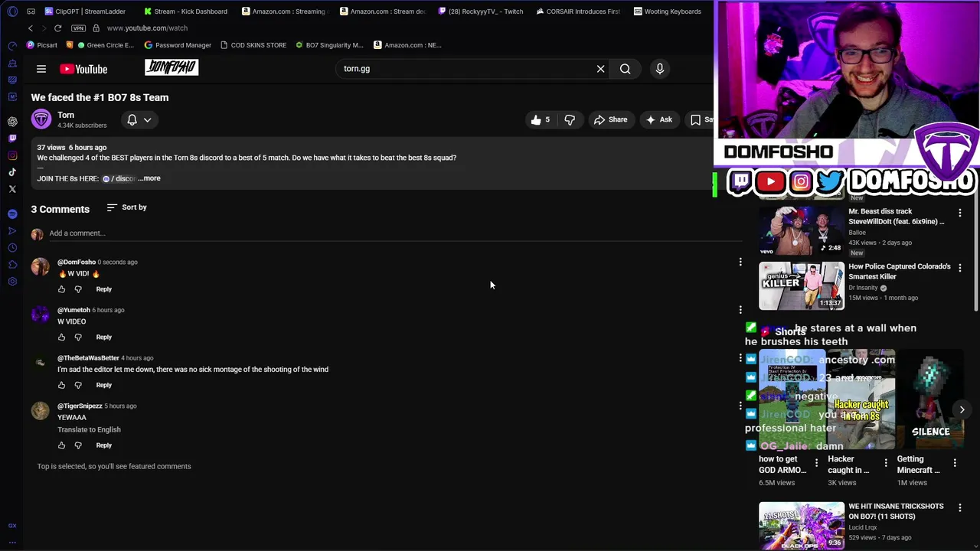Open options for Colorado's Smartest Killer video
The height and width of the screenshot is (551, 980).
tap(960, 267)
